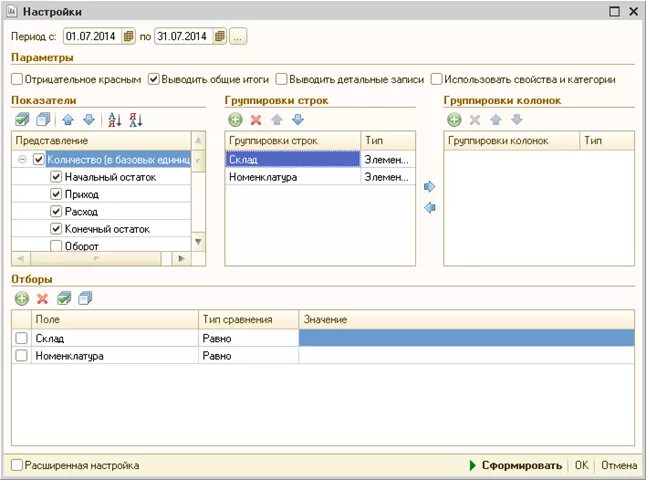Move indicator down in Показатели toolbar
This screenshot has height=480, width=646.
click(x=89, y=120)
